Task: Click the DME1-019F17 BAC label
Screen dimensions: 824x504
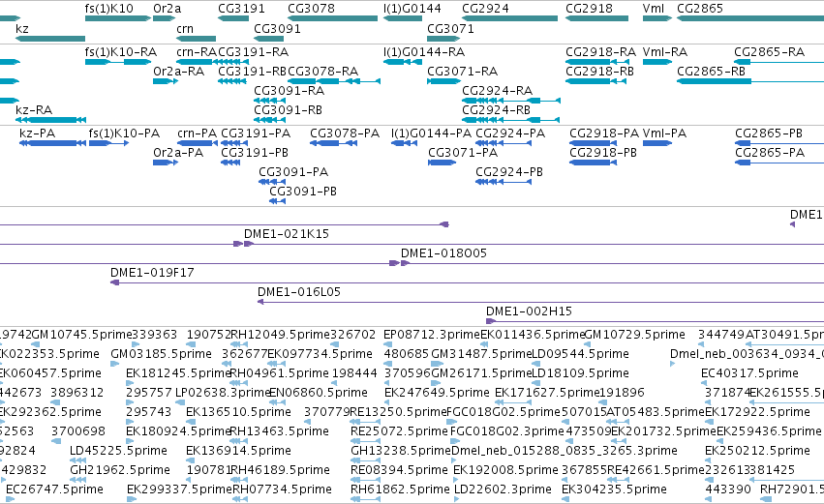Action: [152, 273]
